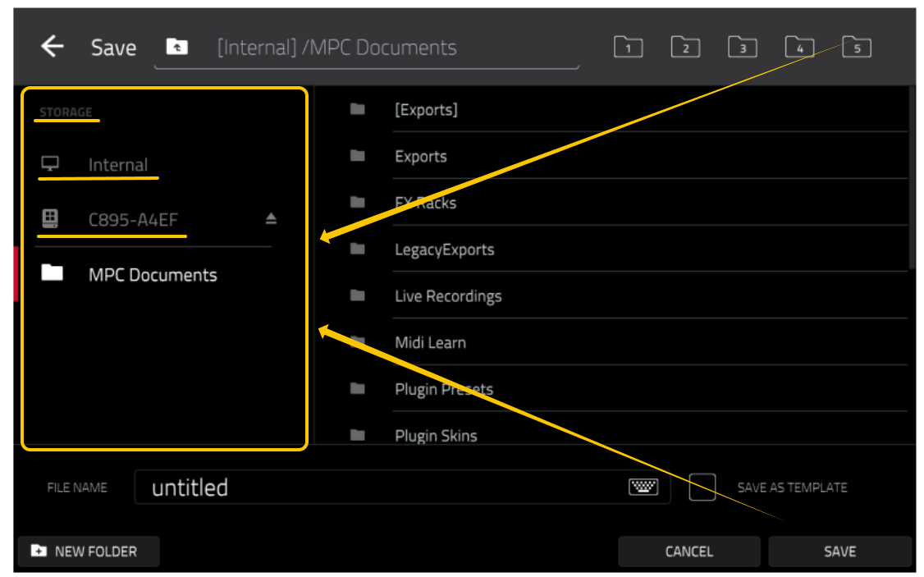Eject the C895-A4EF drive
The height and width of the screenshot is (577, 924).
[271, 218]
